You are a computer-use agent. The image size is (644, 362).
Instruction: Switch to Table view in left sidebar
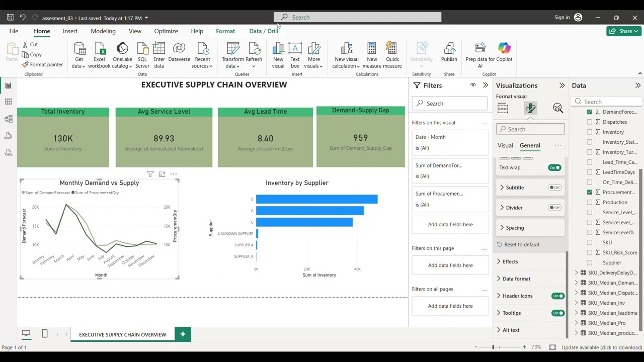click(x=9, y=102)
